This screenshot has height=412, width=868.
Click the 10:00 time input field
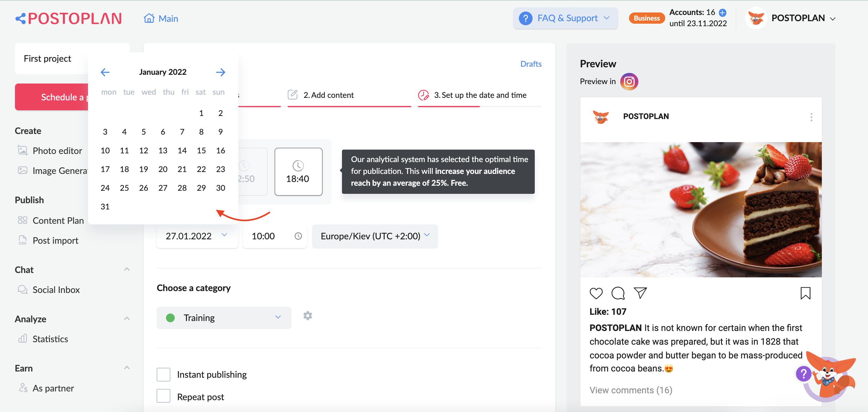(x=274, y=236)
